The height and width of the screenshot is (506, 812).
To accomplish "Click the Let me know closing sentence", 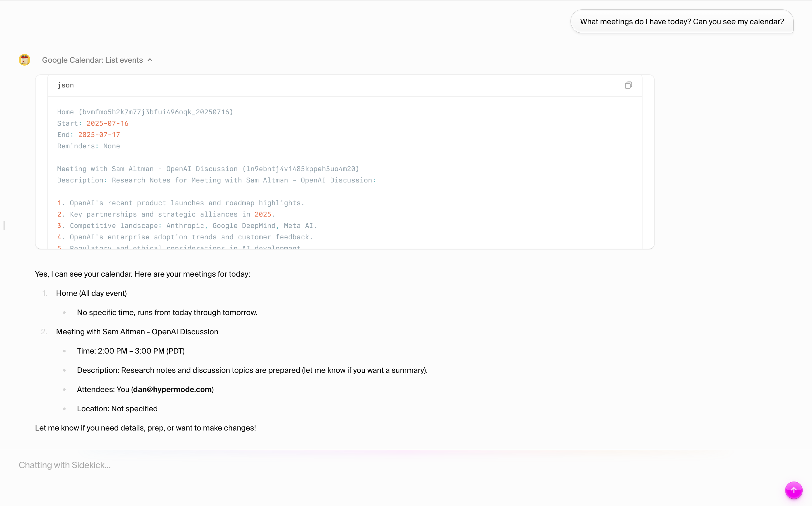I will pyautogui.click(x=145, y=428).
